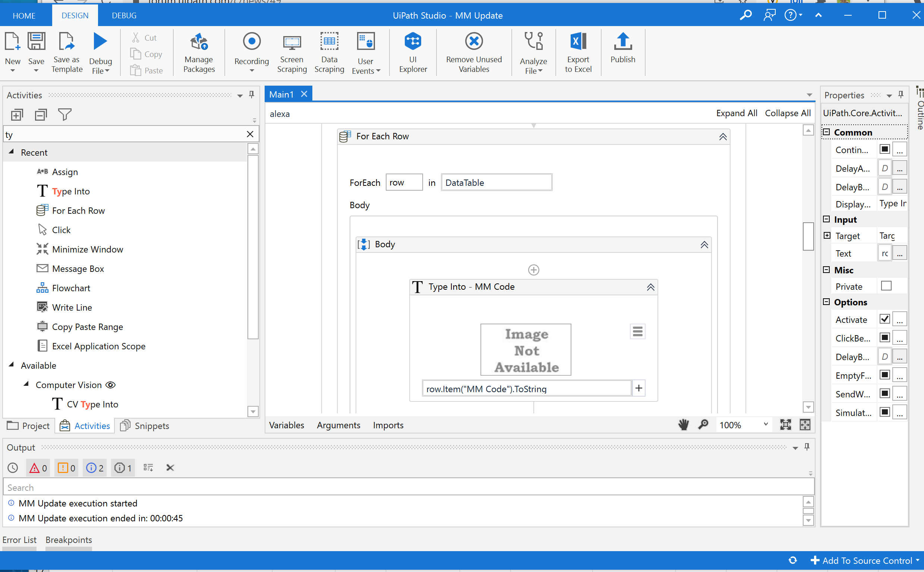
Task: Uncheck the Activate option checkbox
Action: tap(884, 319)
